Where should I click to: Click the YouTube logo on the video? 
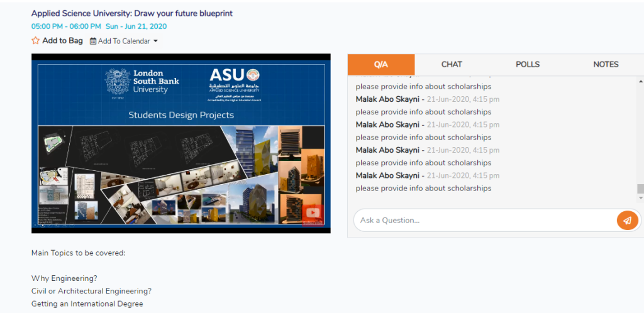click(313, 213)
